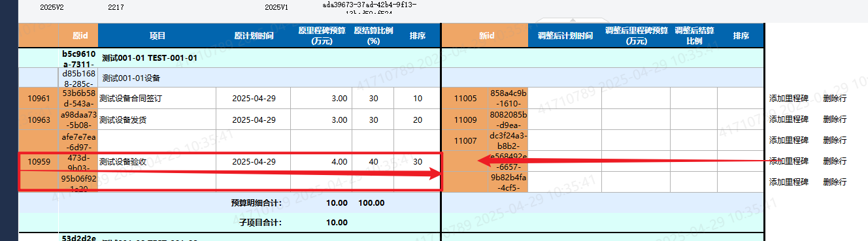Click the 原计划时间 column header

click(x=254, y=35)
